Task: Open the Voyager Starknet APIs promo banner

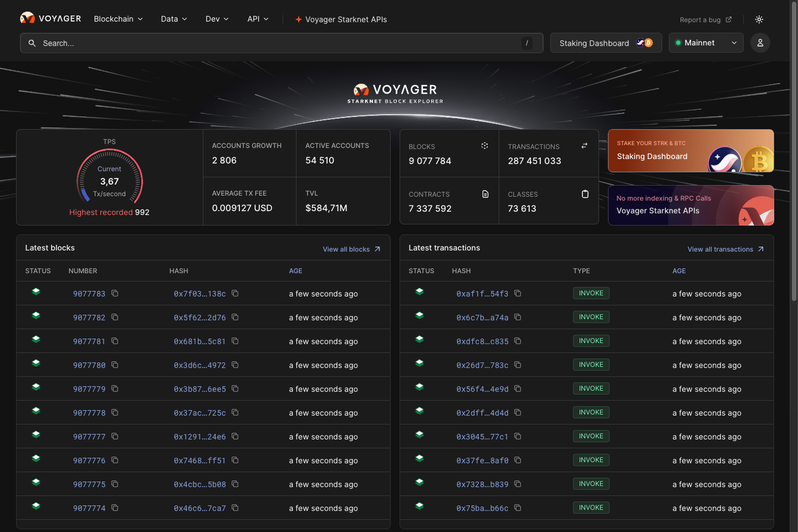Action: pyautogui.click(x=691, y=205)
